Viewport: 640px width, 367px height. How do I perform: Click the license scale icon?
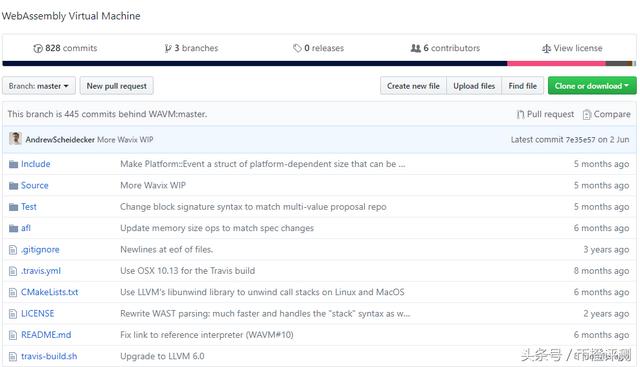tap(546, 49)
